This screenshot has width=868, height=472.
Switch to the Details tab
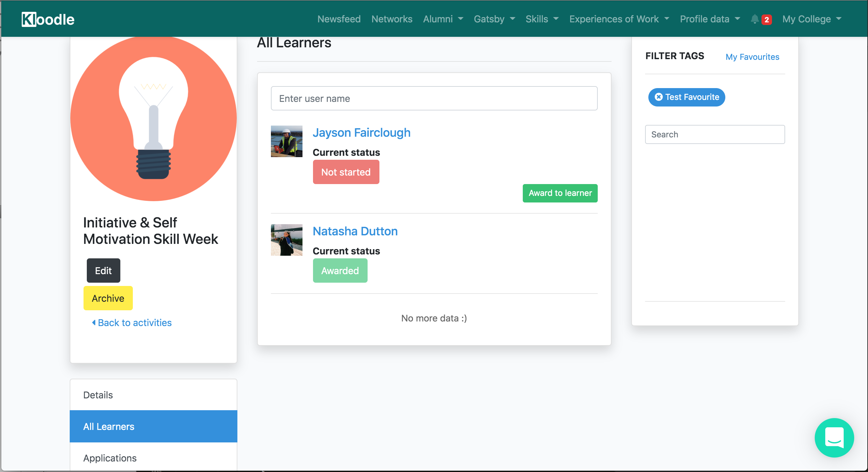tap(153, 395)
